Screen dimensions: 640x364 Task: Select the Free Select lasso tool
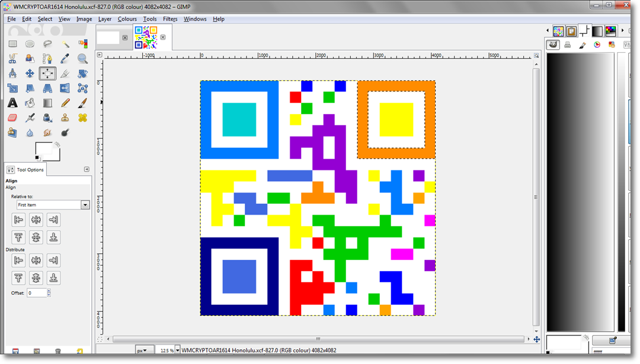tap(47, 44)
